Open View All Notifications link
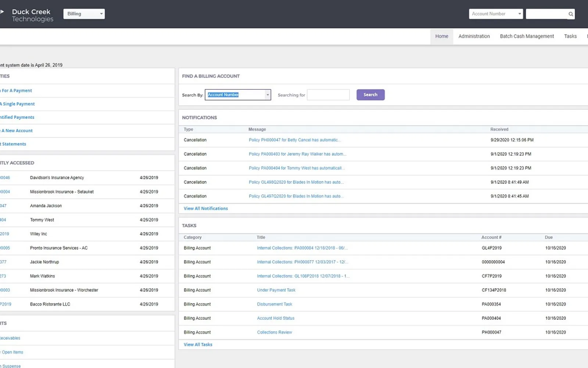The width and height of the screenshot is (588, 368). pos(206,208)
